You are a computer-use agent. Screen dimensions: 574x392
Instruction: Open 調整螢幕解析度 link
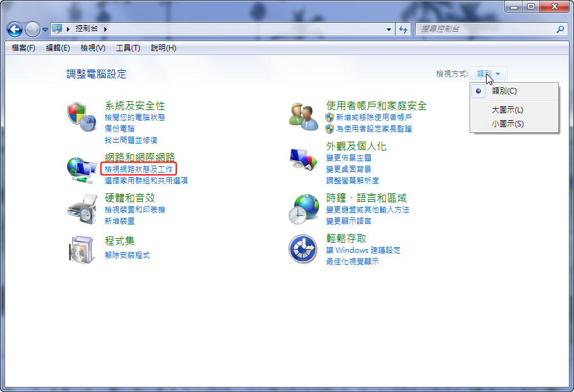(x=353, y=181)
